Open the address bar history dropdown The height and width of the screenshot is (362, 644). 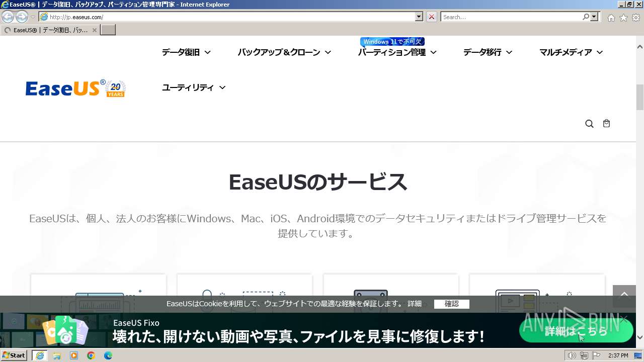(419, 17)
